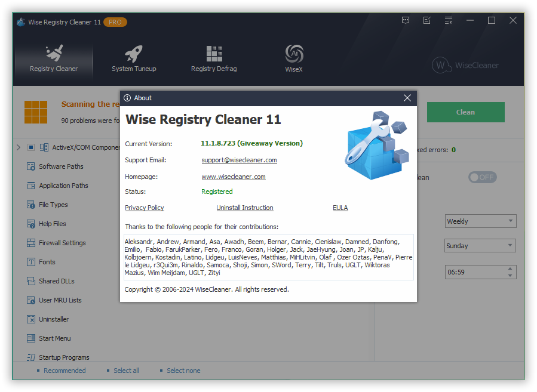Select the Uninstaller category icon
The height and width of the screenshot is (392, 537).
click(31, 319)
